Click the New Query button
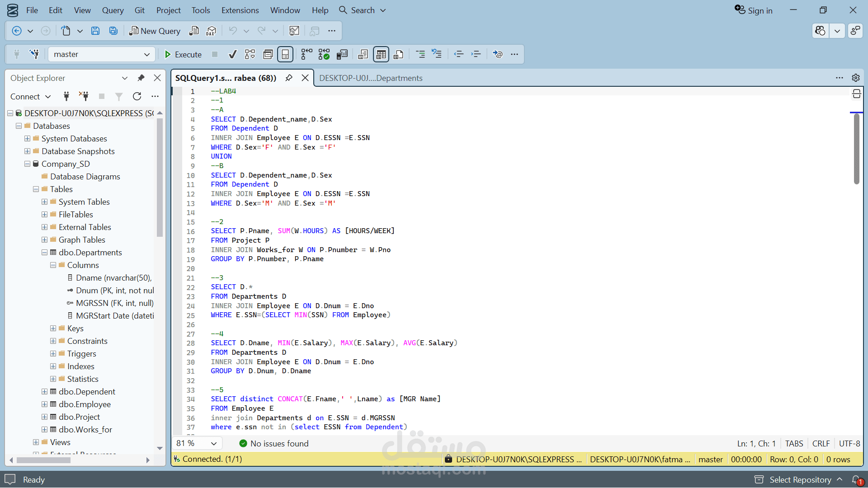Viewport: 868px width, 488px height. (x=155, y=31)
